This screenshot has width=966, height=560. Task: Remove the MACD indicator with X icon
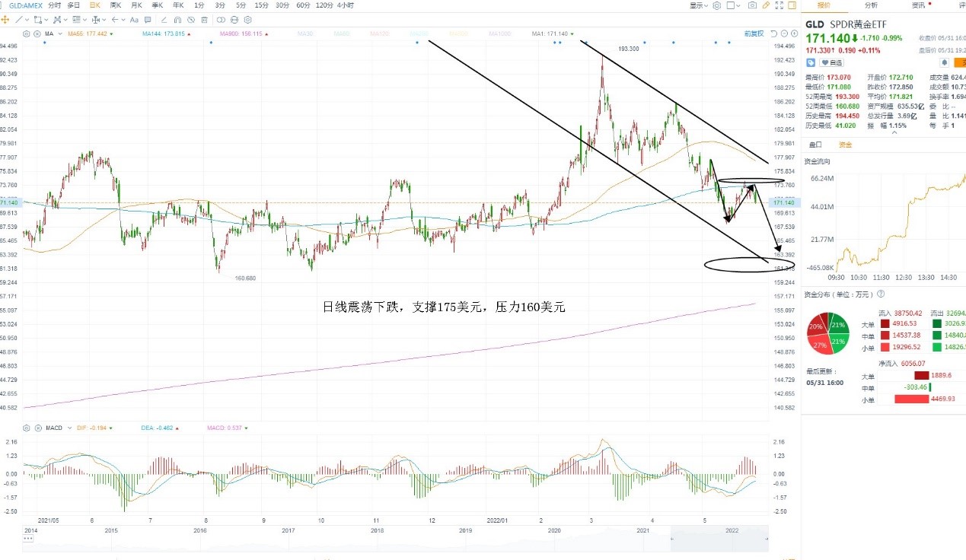(x=37, y=428)
